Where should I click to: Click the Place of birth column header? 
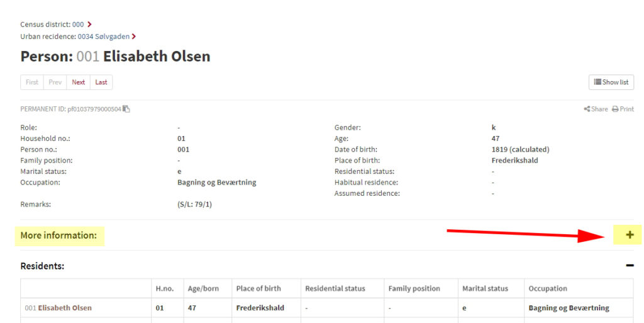point(258,288)
